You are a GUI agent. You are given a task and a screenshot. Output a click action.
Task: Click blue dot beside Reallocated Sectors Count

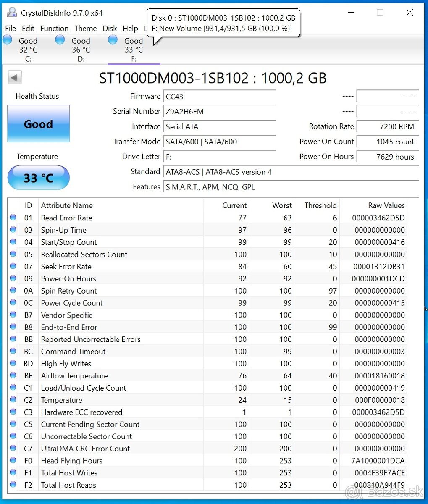coord(13,254)
